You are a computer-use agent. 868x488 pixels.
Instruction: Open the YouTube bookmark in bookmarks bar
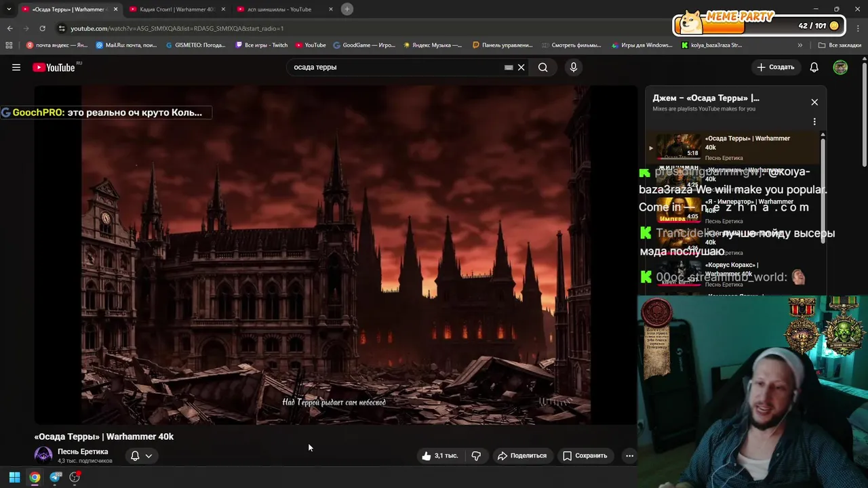click(310, 45)
